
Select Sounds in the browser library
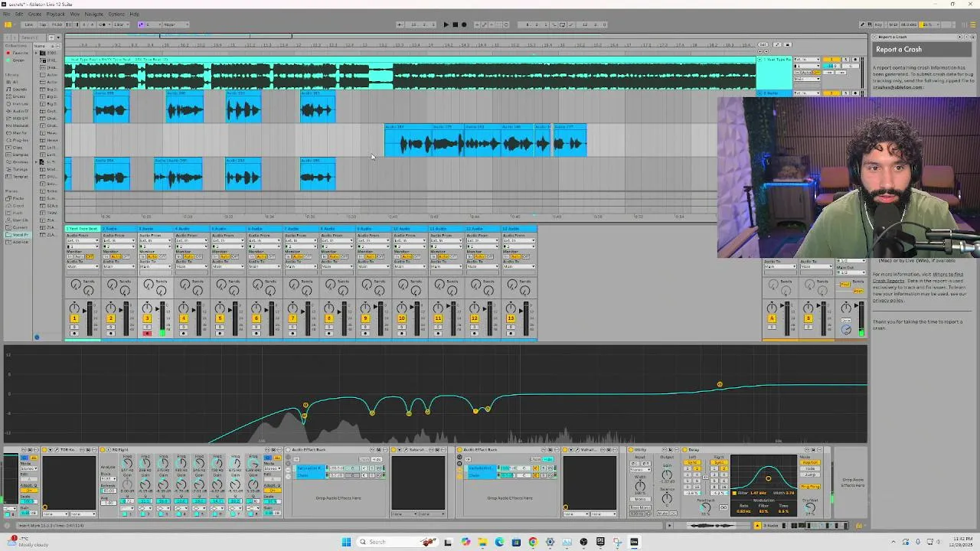pyautogui.click(x=18, y=90)
